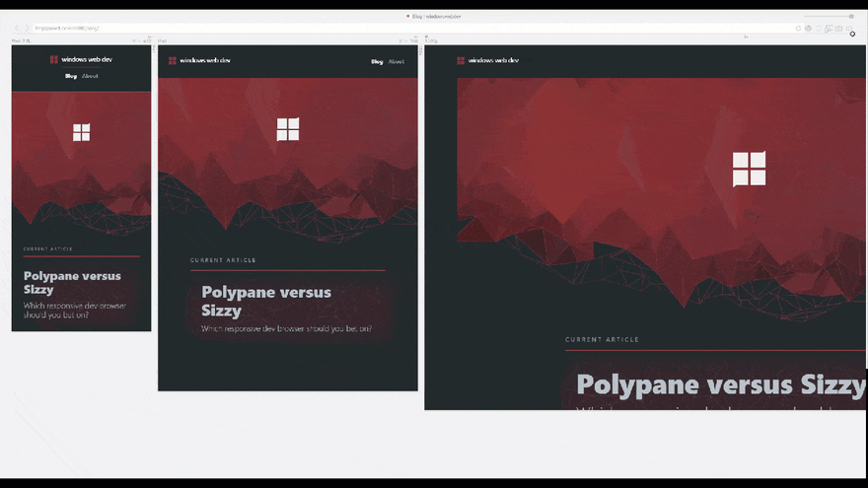The image size is (868, 488).
Task: Adjust the zoom slider at top right
Action: pyautogui.click(x=829, y=17)
